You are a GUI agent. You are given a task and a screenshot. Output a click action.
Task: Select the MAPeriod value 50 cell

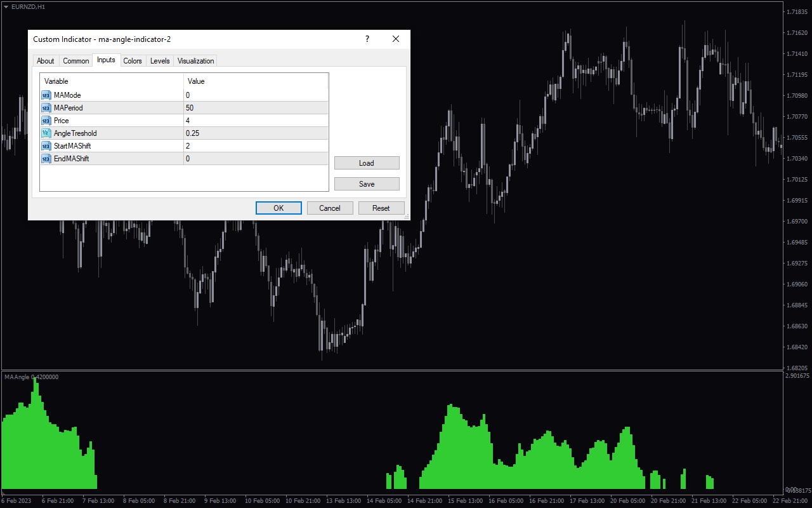tap(256, 108)
